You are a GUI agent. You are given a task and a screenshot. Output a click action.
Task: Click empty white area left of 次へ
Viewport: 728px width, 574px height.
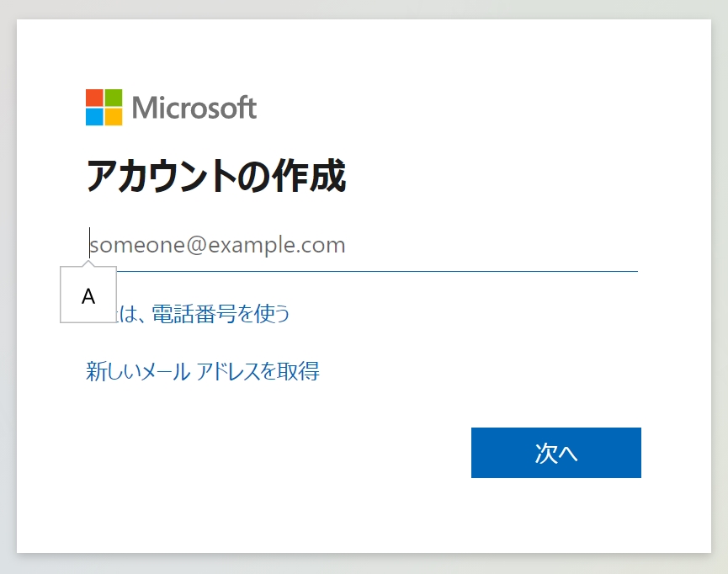[x=279, y=453]
